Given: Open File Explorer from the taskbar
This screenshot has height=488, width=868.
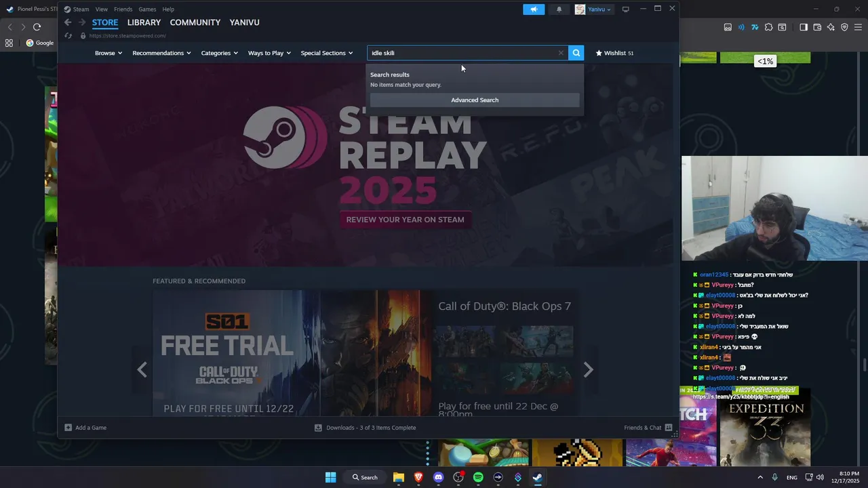Looking at the screenshot, I should 398,477.
